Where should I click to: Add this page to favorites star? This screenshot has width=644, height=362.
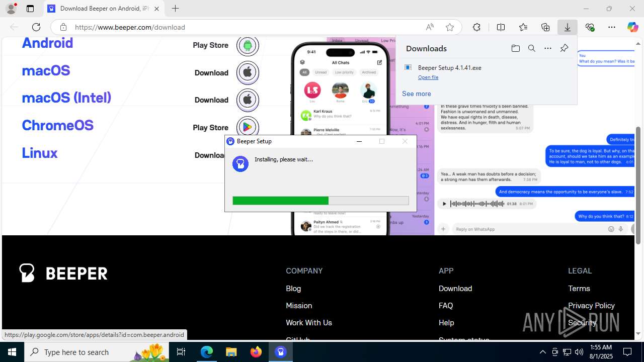pyautogui.click(x=450, y=27)
